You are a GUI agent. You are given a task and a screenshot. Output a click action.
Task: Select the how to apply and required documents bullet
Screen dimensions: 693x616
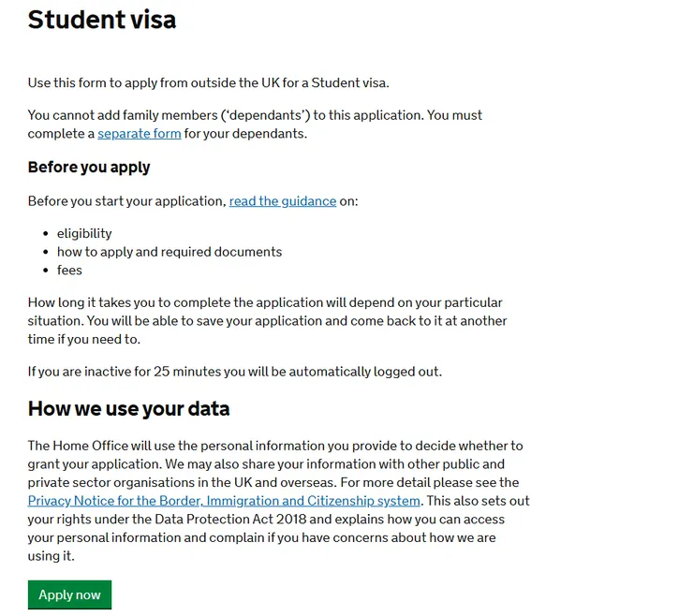(169, 252)
